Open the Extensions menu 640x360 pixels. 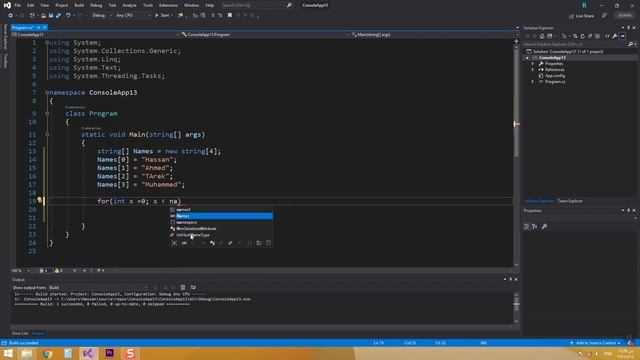point(168,5)
